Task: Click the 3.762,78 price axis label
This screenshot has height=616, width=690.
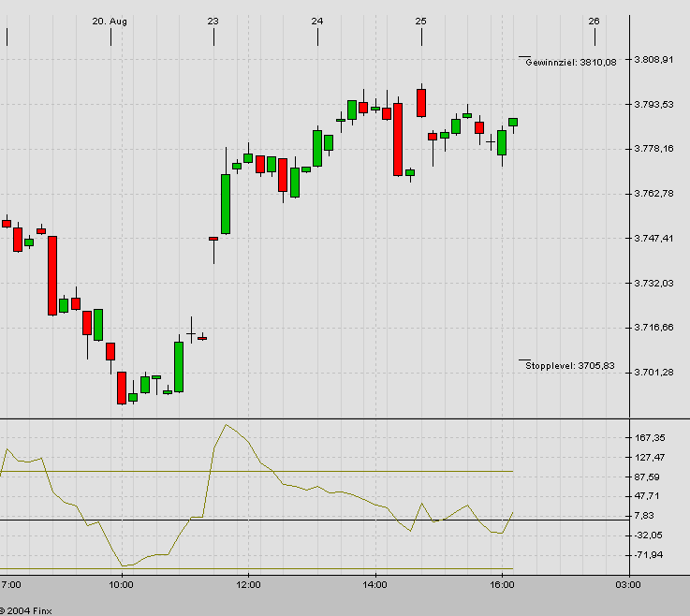Action: click(x=653, y=194)
